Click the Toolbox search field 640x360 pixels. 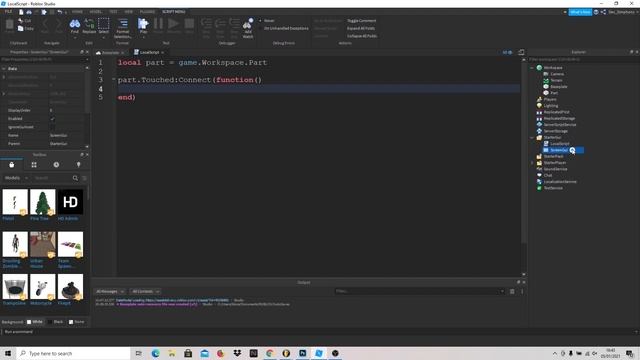click(x=52, y=178)
